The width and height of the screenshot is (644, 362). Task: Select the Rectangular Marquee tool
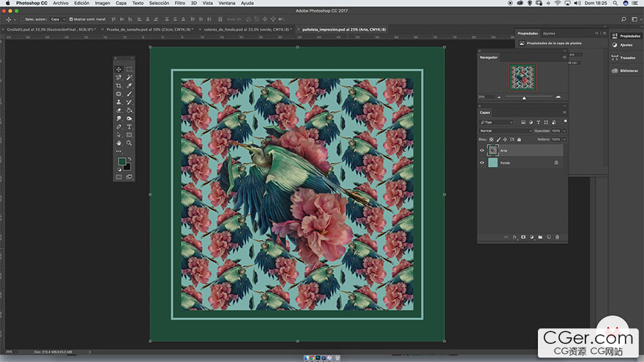pos(129,69)
